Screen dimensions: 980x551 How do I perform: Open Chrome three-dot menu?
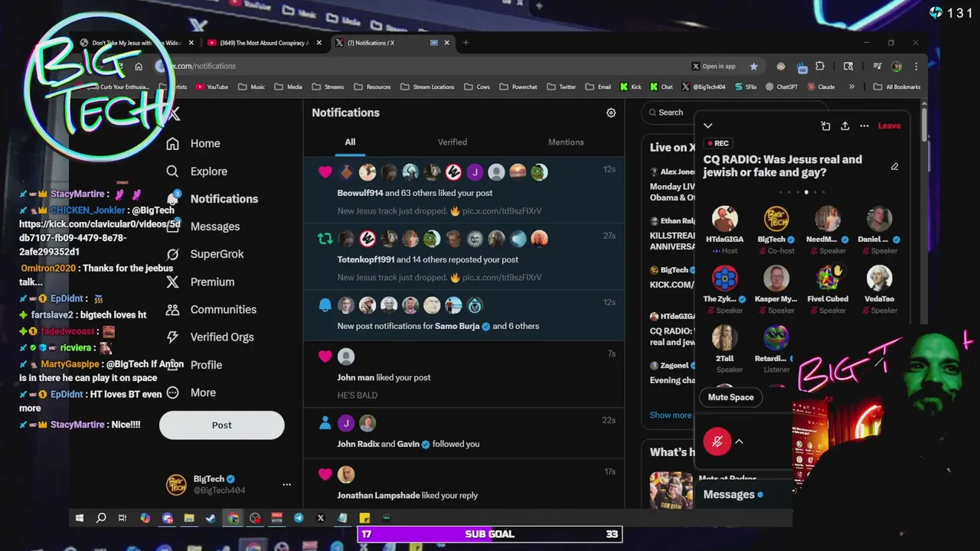pos(916,67)
